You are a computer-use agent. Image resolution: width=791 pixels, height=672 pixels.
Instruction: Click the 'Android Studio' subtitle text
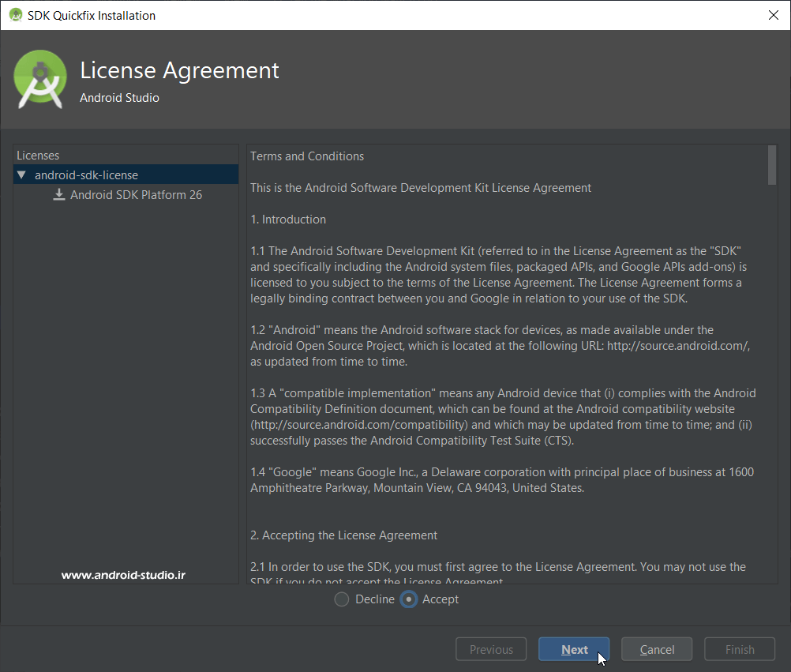click(x=119, y=98)
